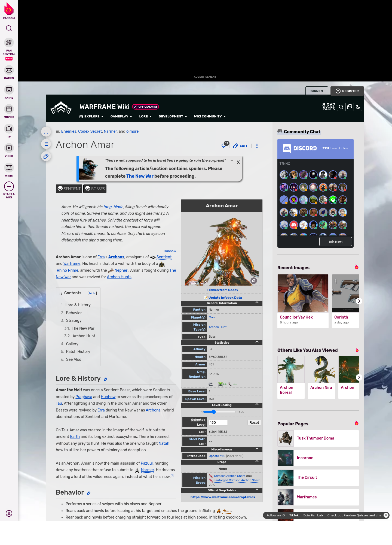Open the Wiki Community dropdown menu
Viewport: 392px width, 545px height.
pos(210,116)
